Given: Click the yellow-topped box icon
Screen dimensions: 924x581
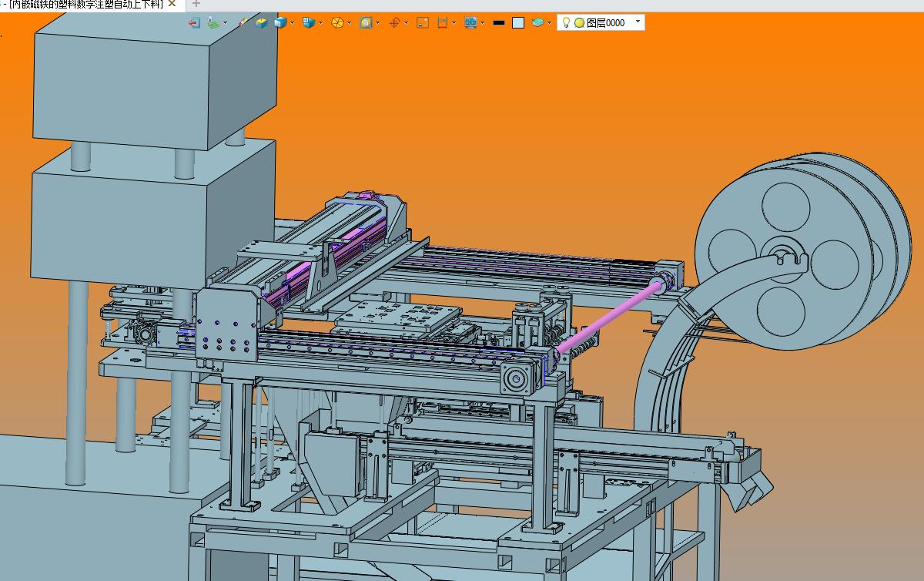Looking at the screenshot, I should click(262, 22).
